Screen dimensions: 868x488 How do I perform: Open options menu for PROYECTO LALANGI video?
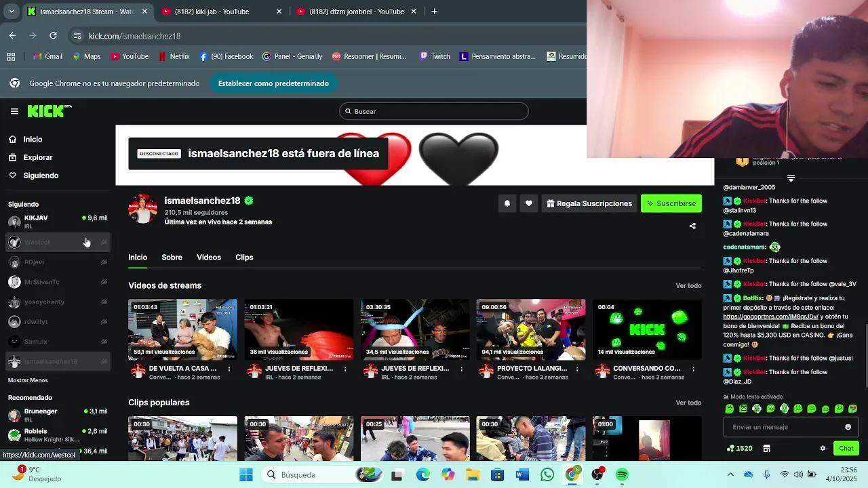point(577,369)
